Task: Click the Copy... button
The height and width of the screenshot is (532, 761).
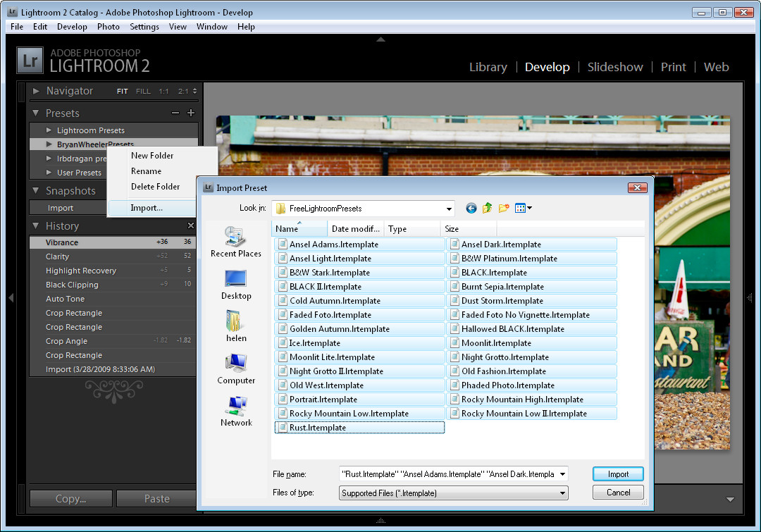Action: [x=71, y=498]
